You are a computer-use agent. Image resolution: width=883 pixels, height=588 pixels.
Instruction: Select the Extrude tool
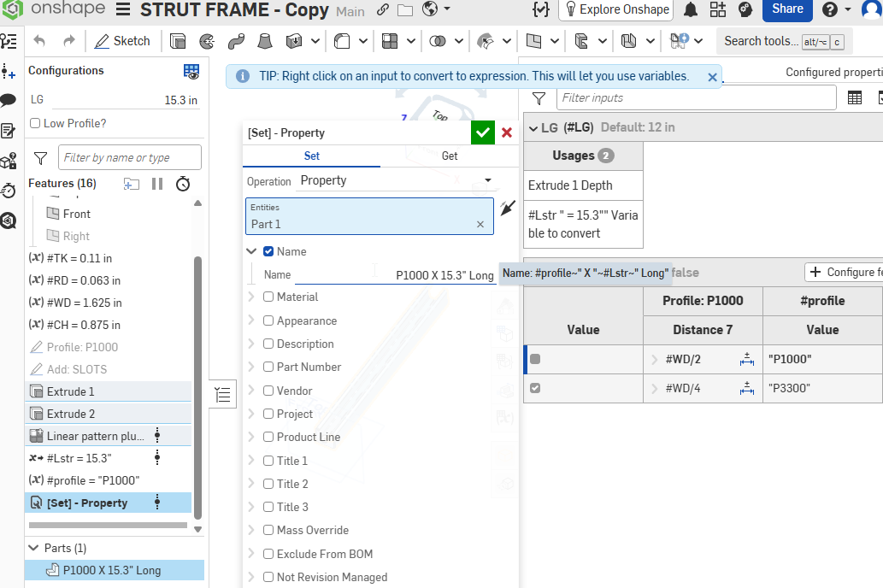point(178,41)
